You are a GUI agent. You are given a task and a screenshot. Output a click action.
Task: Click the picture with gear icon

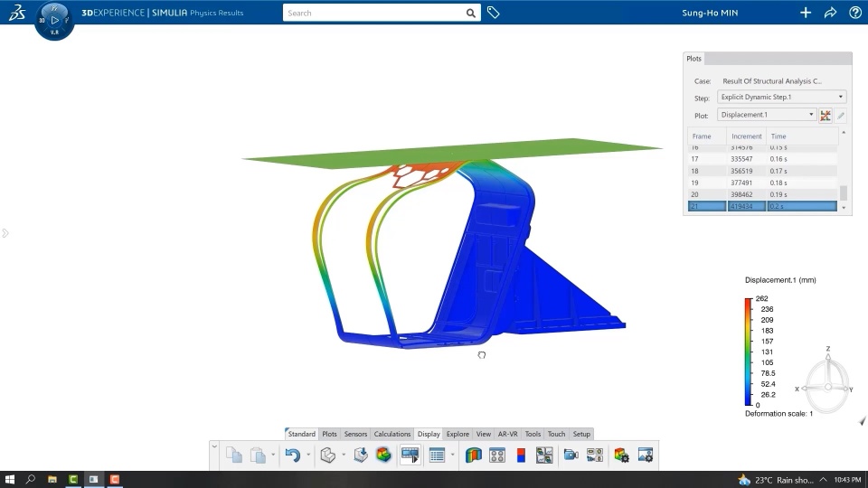tap(646, 455)
